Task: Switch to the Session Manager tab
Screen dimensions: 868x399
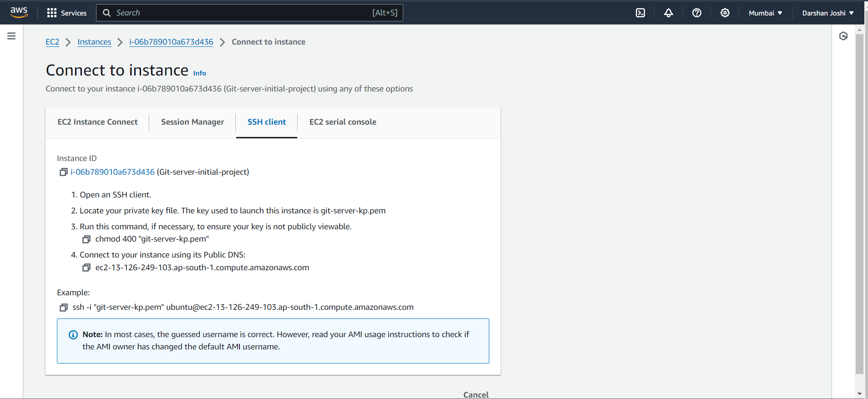Action: click(193, 122)
